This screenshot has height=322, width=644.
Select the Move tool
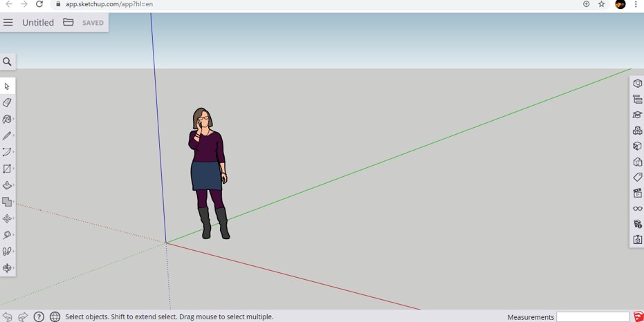pyautogui.click(x=7, y=218)
